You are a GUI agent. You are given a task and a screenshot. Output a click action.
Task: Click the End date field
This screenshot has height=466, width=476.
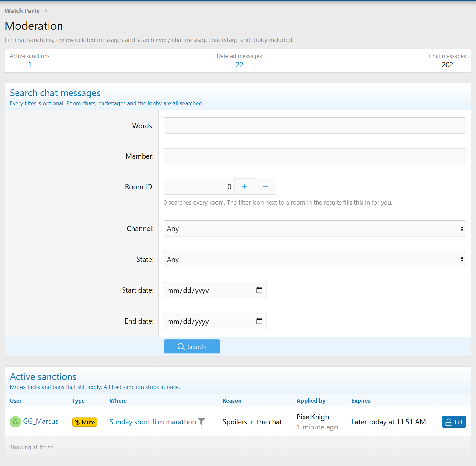point(215,321)
